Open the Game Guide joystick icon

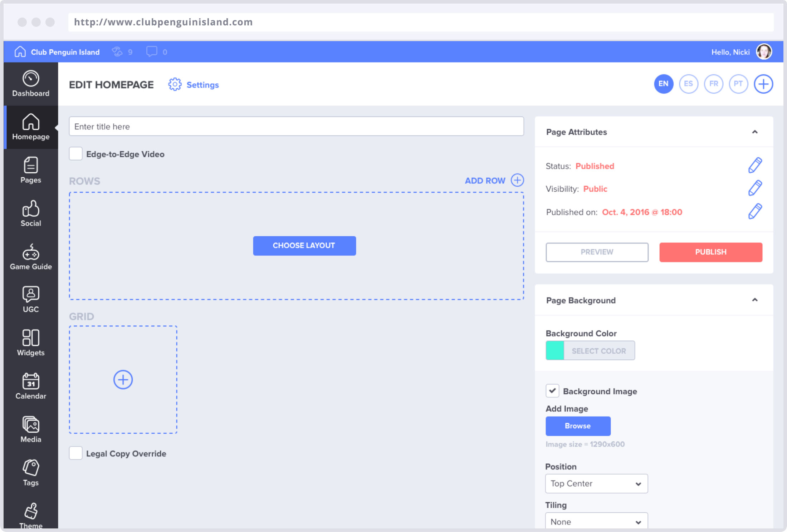[x=31, y=252]
